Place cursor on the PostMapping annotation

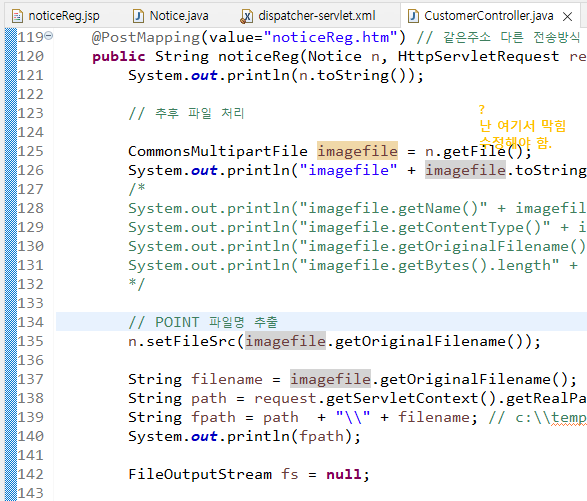146,37
